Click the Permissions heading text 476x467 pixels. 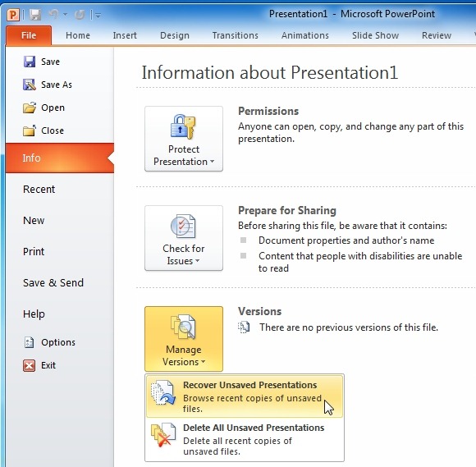(x=268, y=111)
